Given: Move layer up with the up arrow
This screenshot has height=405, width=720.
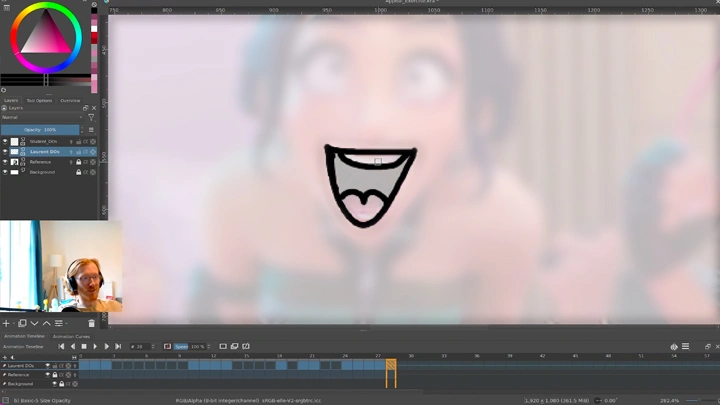Looking at the screenshot, I should pyautogui.click(x=46, y=323).
